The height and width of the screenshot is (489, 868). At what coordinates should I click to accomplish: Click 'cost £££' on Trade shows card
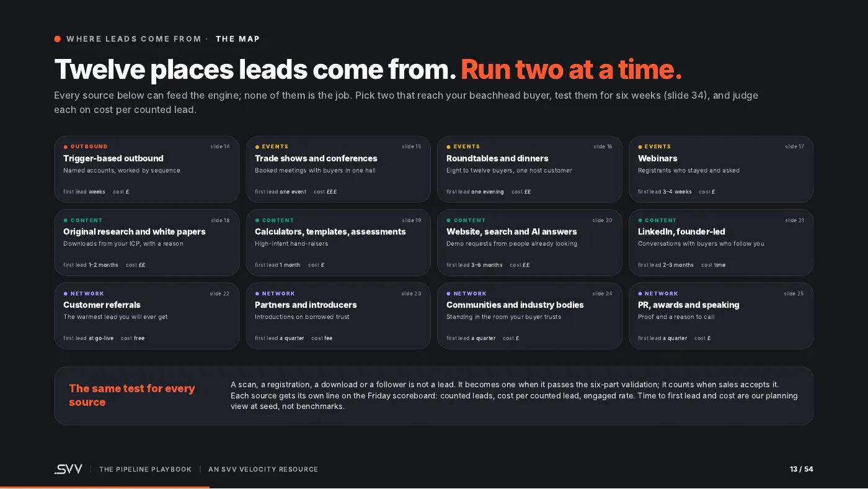click(325, 192)
